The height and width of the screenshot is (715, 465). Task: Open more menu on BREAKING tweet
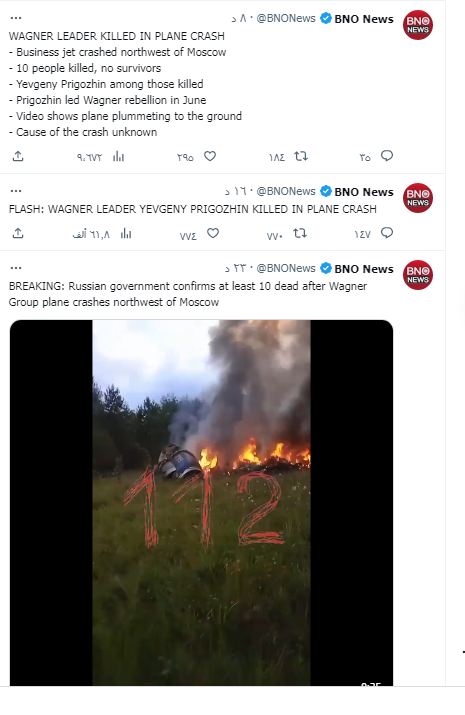(x=16, y=268)
